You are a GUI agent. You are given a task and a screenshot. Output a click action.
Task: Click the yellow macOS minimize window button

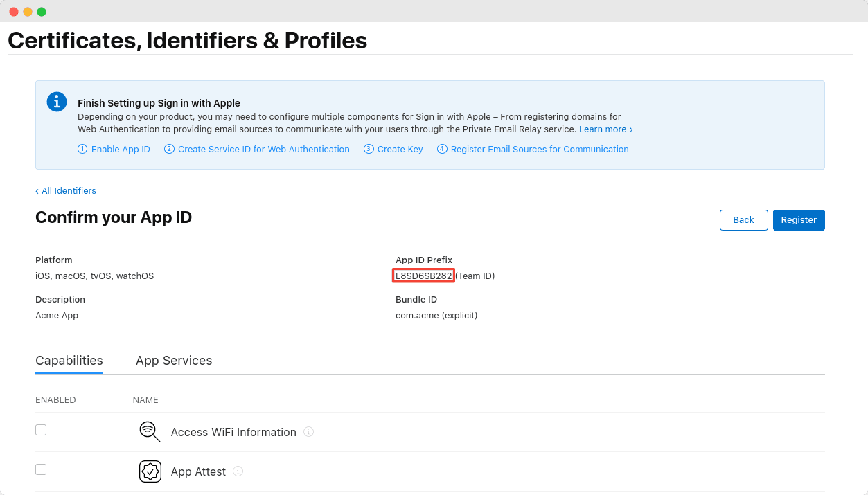click(x=28, y=12)
